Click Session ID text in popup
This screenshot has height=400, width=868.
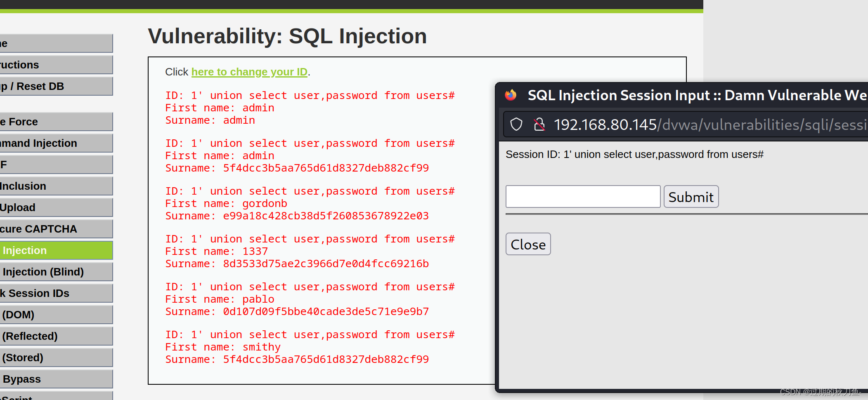click(634, 155)
